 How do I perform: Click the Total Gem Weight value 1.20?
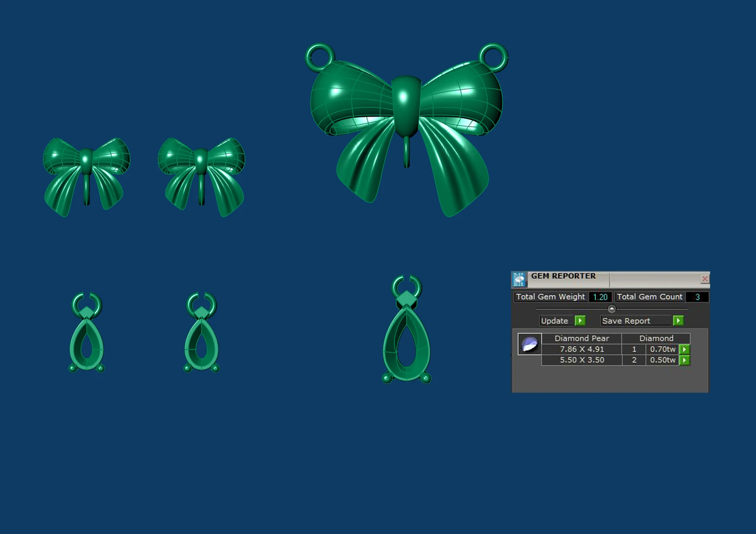(600, 297)
